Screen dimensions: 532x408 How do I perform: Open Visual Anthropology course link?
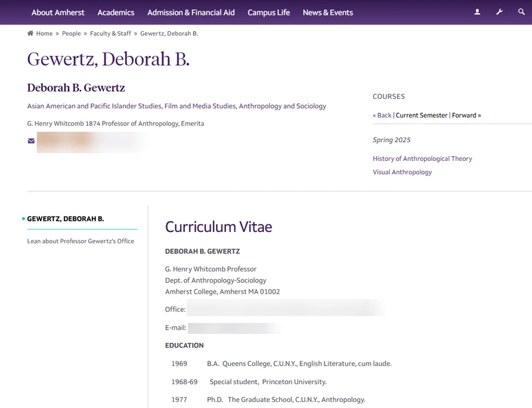402,172
